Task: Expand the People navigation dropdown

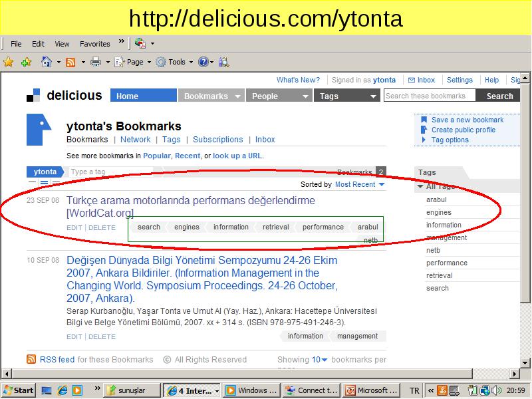Action: tap(305, 96)
